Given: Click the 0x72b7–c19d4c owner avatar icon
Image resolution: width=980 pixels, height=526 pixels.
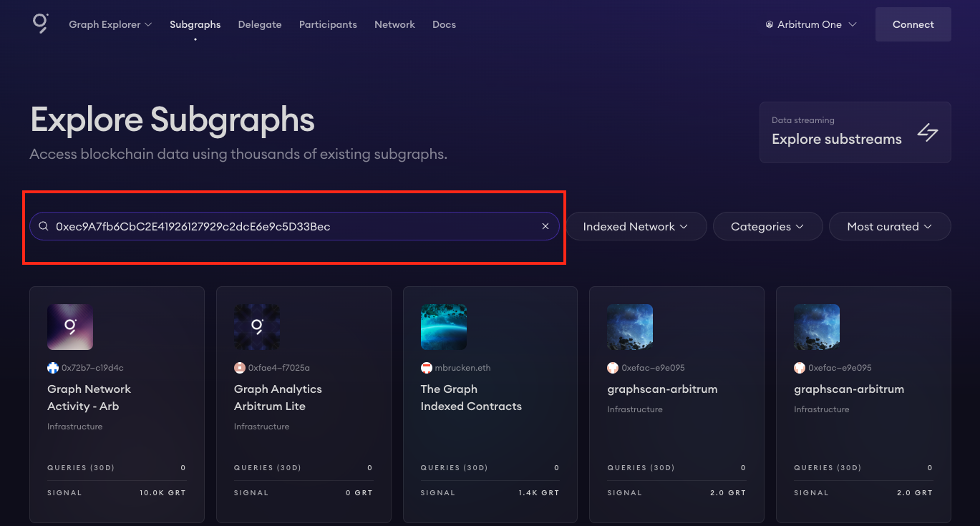Looking at the screenshot, I should click(52, 368).
